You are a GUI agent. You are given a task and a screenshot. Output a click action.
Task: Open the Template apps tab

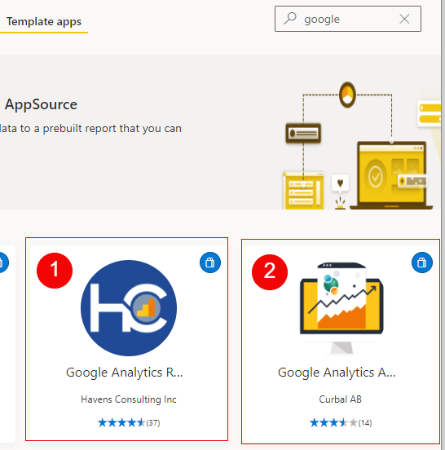point(44,22)
